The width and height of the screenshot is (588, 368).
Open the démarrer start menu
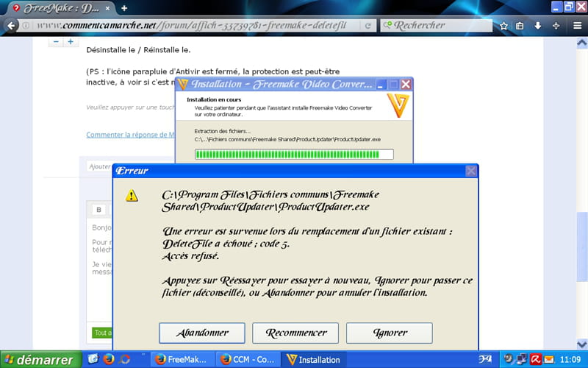click(x=40, y=360)
